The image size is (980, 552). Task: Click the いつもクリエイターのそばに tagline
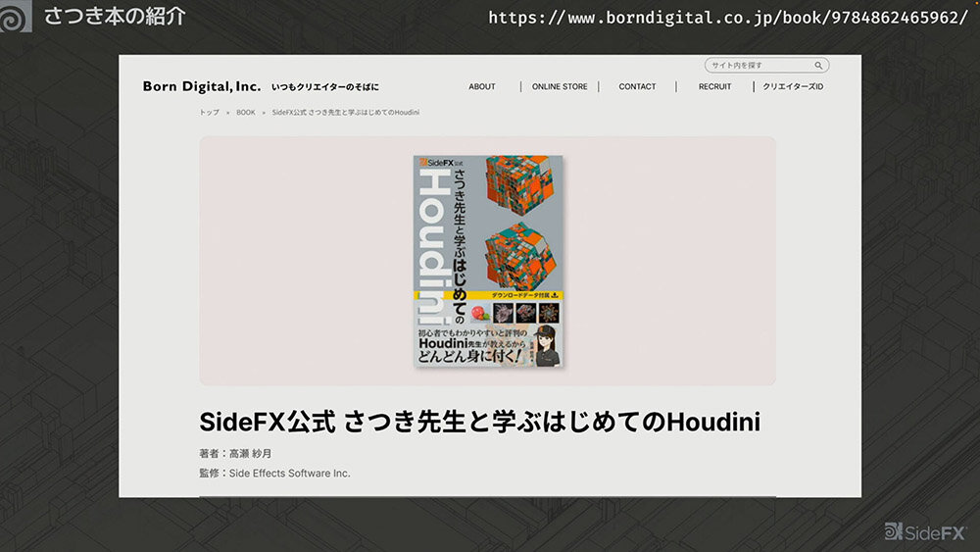325,87
